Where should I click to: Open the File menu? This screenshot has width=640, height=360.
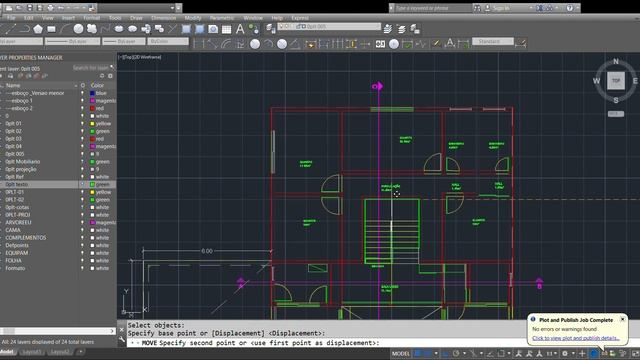click(11, 18)
